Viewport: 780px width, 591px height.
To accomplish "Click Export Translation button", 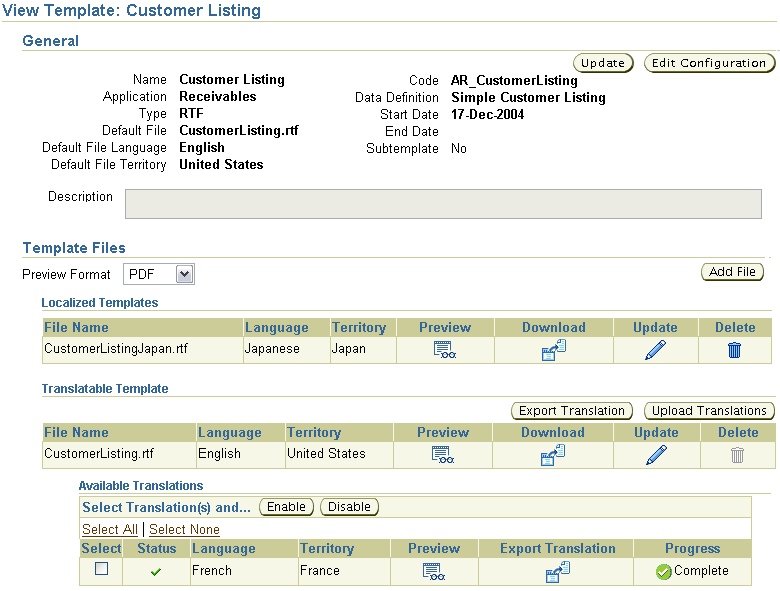I will [572, 411].
